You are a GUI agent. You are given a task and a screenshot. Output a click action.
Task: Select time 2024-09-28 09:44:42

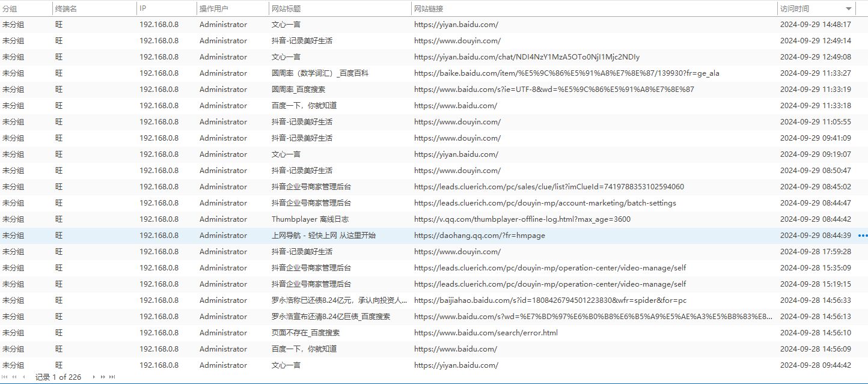click(x=816, y=365)
